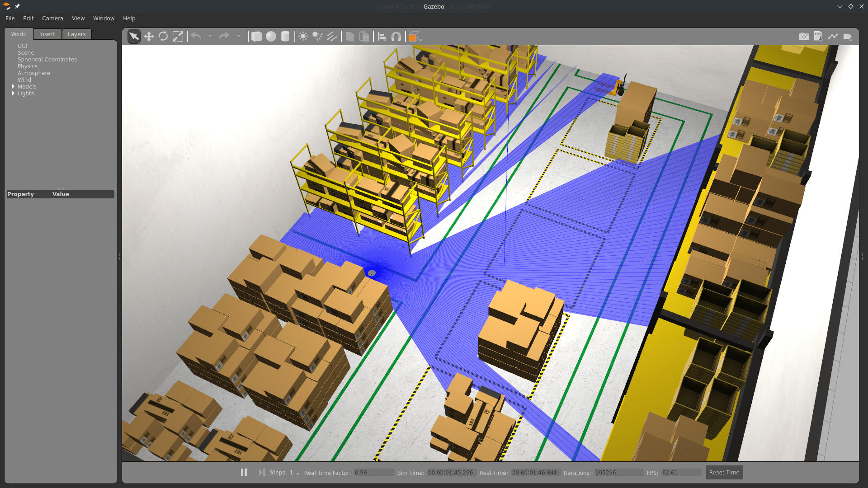Toggle video recording icon
This screenshot has width=868, height=488.
point(848,37)
